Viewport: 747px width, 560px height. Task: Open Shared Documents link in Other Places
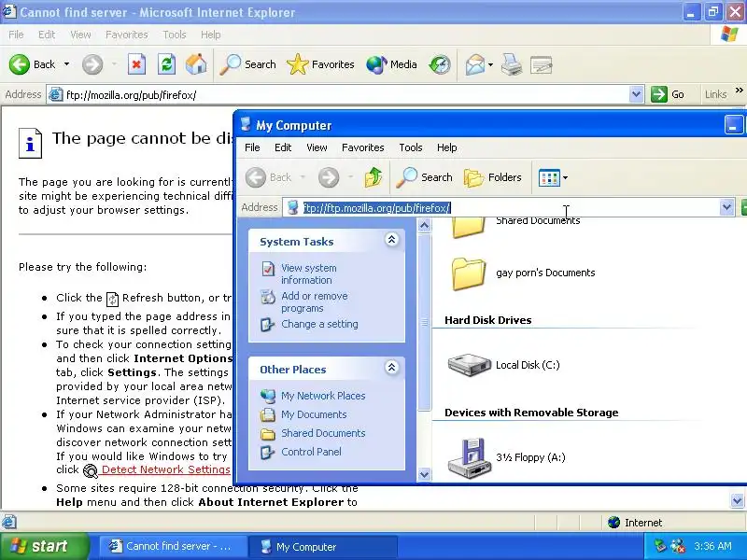pyautogui.click(x=323, y=433)
